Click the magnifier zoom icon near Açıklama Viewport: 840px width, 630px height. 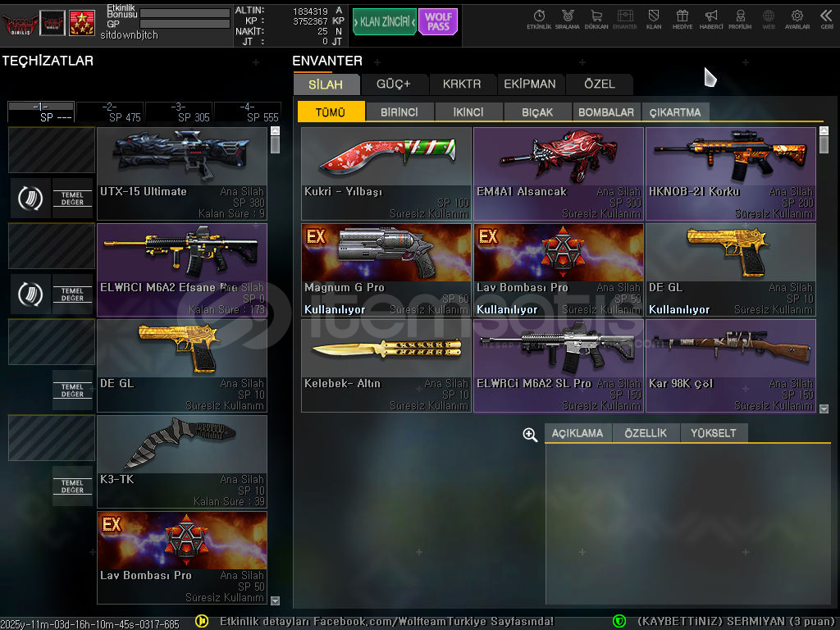(x=530, y=435)
